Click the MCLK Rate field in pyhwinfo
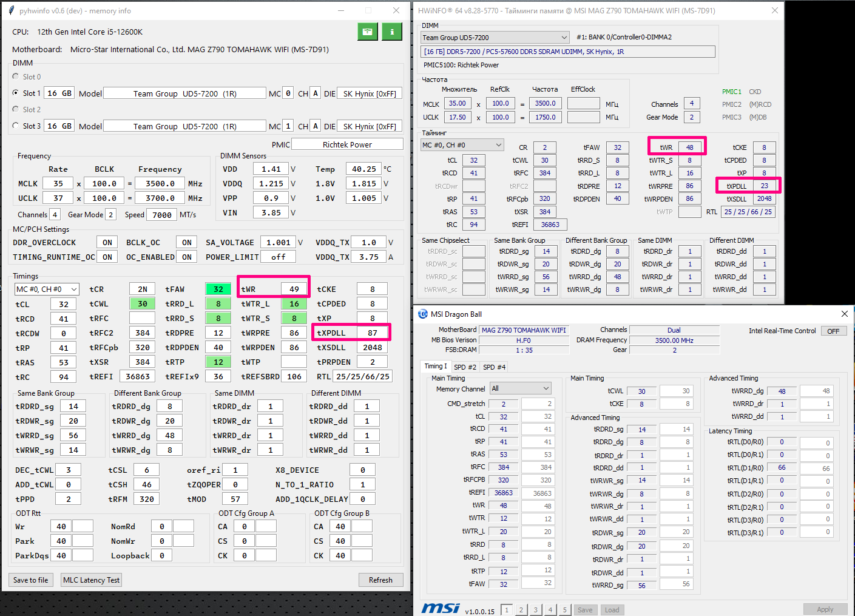This screenshot has height=616, width=855. tap(58, 183)
